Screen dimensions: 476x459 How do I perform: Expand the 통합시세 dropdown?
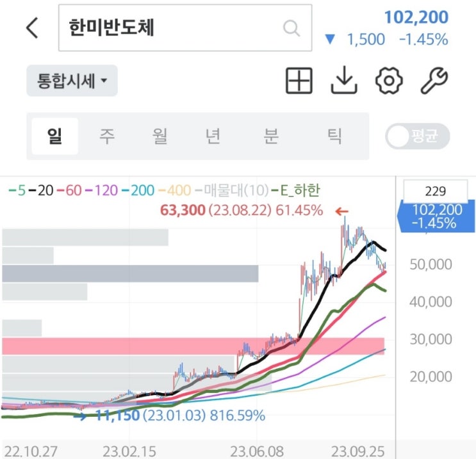72,81
